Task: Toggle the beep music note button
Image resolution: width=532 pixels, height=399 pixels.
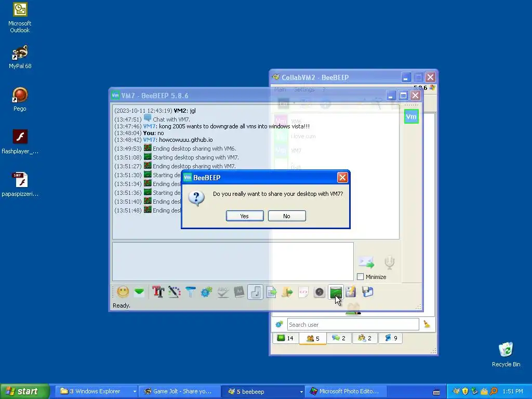Action: [x=255, y=292]
